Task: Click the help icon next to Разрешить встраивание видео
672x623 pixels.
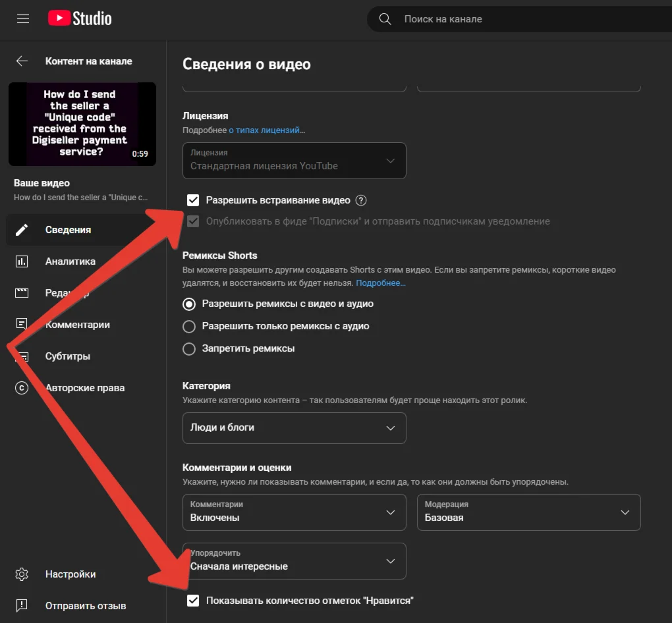Action: point(360,200)
